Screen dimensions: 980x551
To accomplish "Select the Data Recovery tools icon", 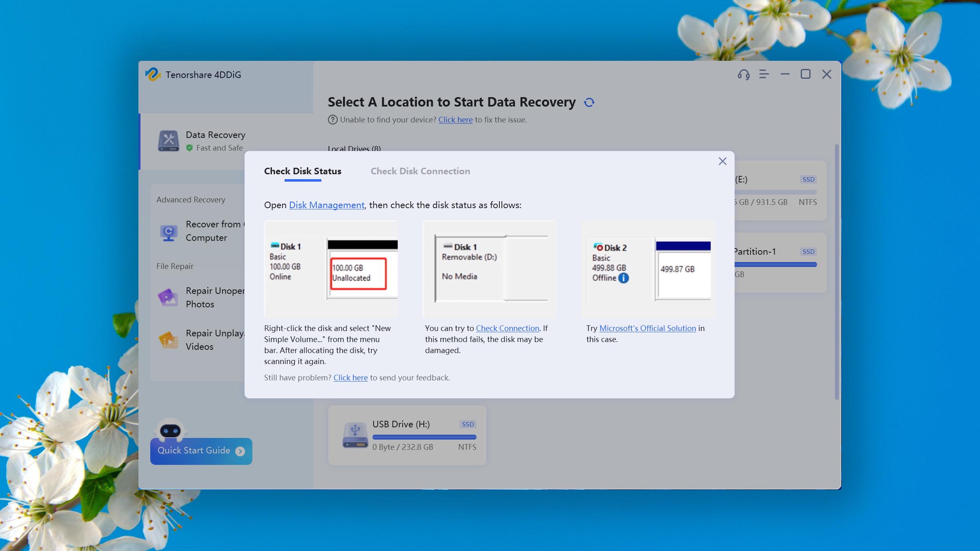I will point(168,141).
